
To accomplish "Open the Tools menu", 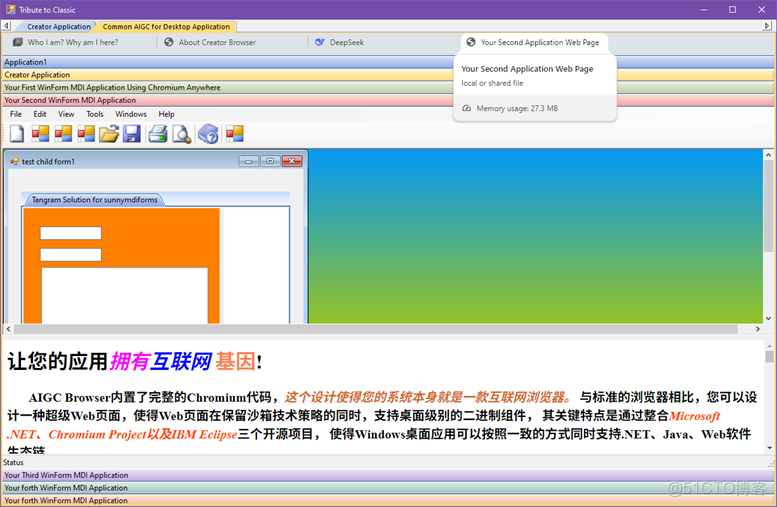I will coord(95,114).
